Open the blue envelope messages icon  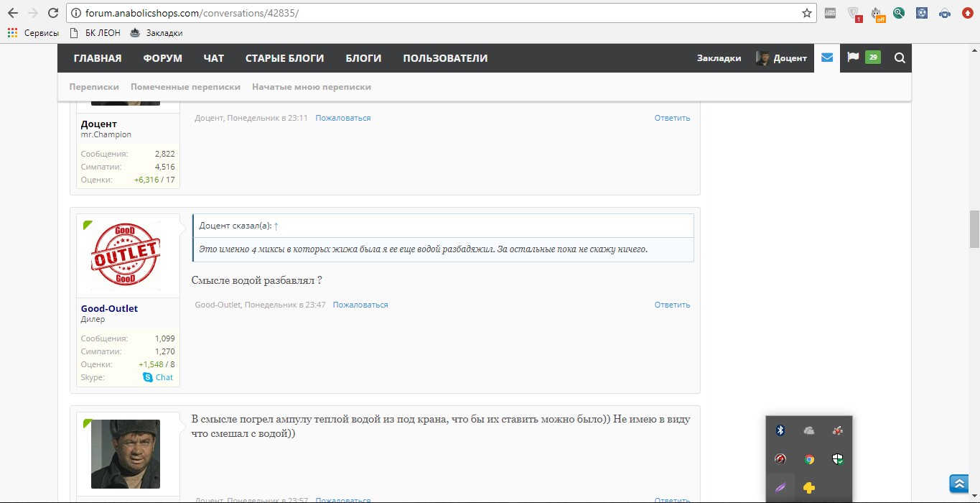(x=826, y=58)
